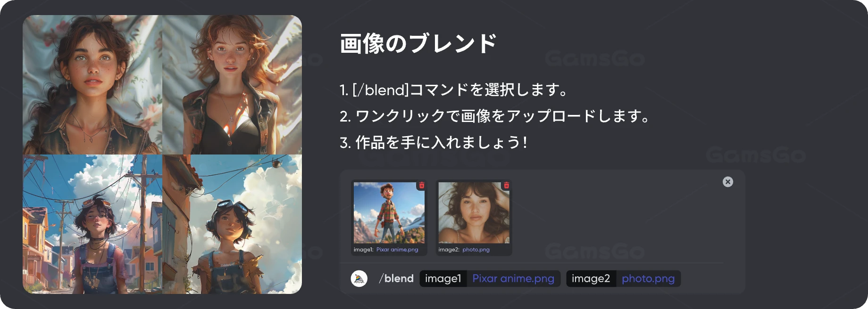868x309 pixels.
Task: Select bottom-right girl with headphones image
Action: 232,224
